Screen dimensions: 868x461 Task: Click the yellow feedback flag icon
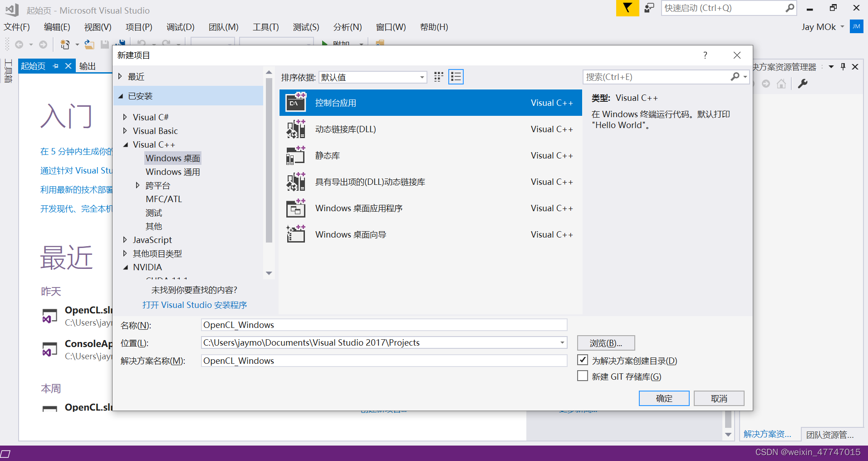(628, 8)
